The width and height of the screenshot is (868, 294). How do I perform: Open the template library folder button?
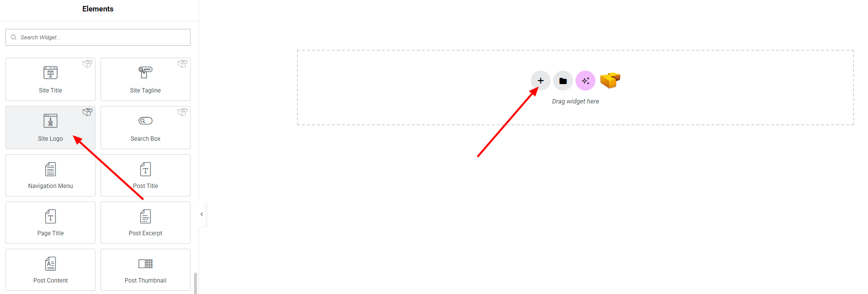[x=563, y=81]
